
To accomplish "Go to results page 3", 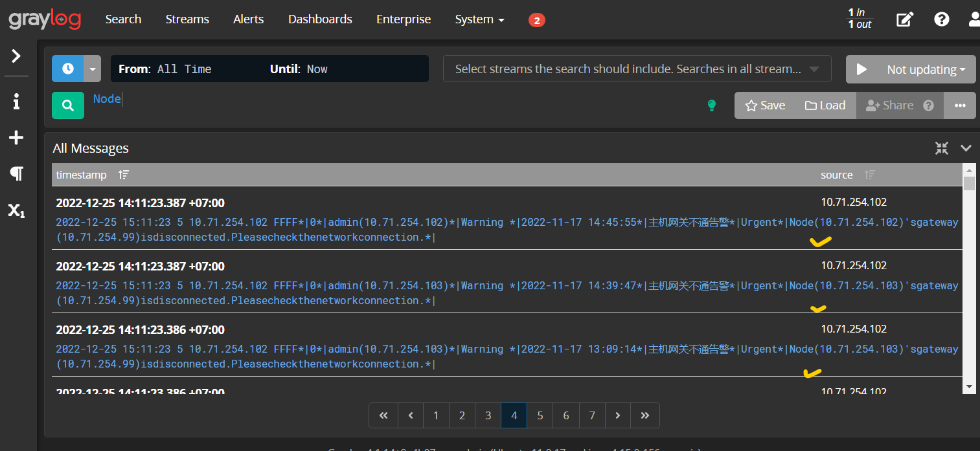I will (x=488, y=415).
